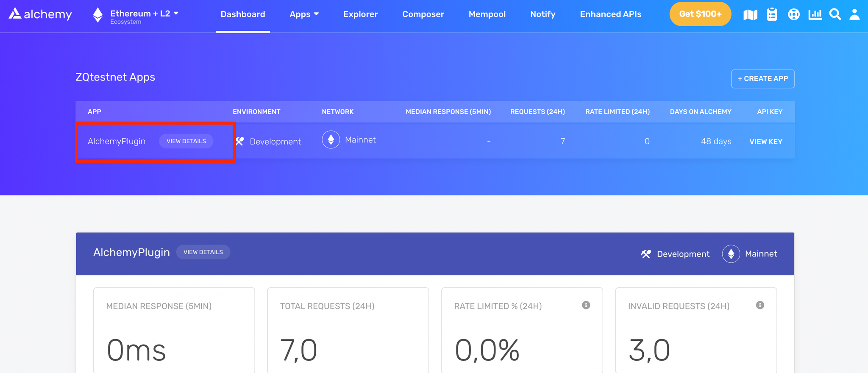The width and height of the screenshot is (868, 373).
Task: Click the Mainnet Ethereum icon in panel header
Action: tap(731, 254)
